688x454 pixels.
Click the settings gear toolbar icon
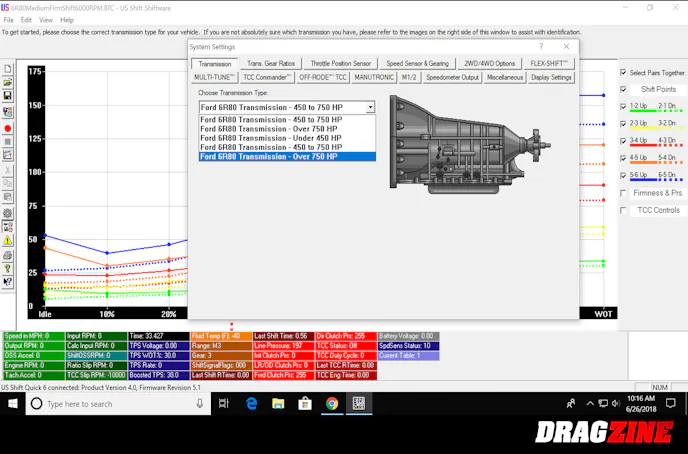pyautogui.click(x=8, y=213)
